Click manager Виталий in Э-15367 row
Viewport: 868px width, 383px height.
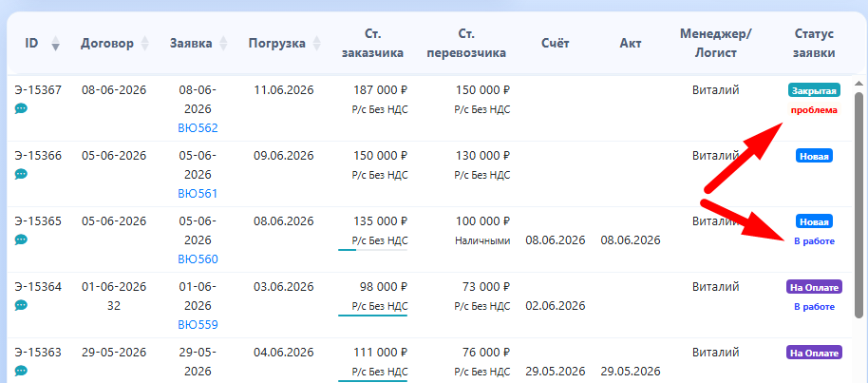pyautogui.click(x=716, y=89)
